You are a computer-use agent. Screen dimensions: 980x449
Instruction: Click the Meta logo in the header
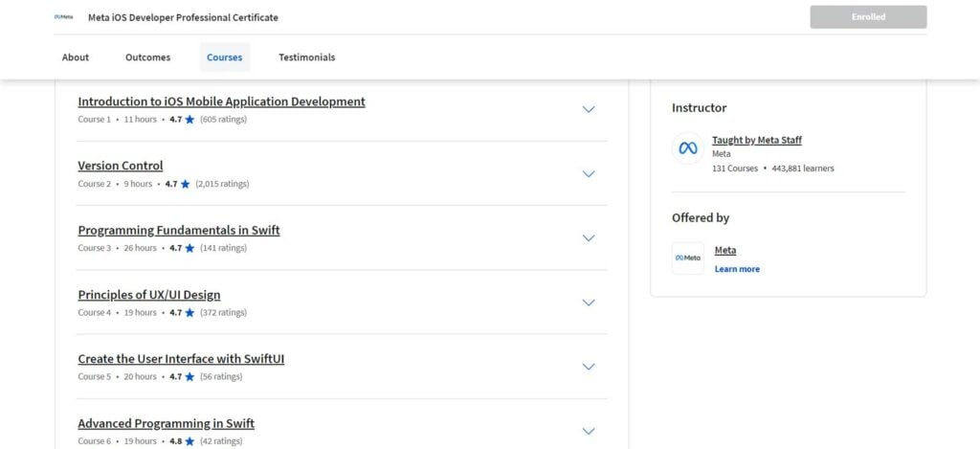[64, 17]
